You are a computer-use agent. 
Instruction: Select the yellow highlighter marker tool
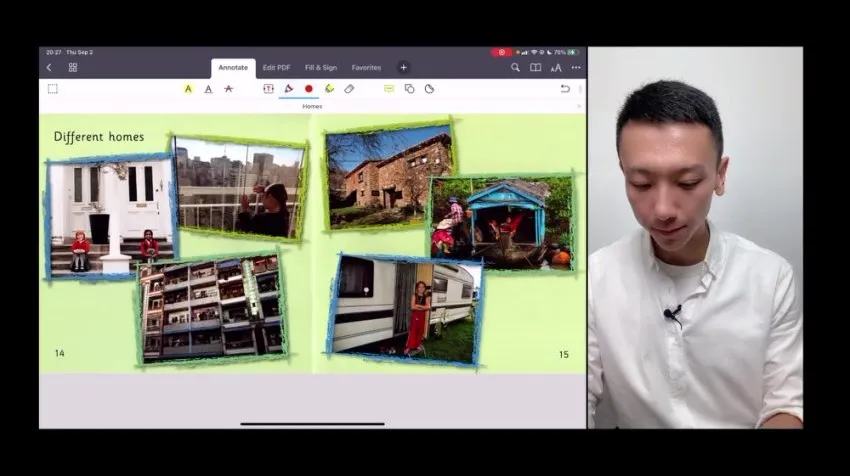click(329, 89)
